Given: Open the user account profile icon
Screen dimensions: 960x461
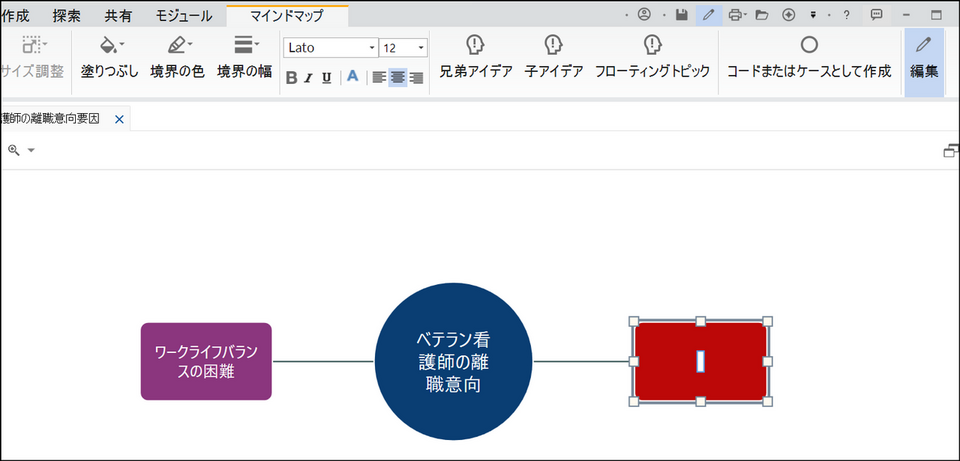Looking at the screenshot, I should (x=644, y=15).
